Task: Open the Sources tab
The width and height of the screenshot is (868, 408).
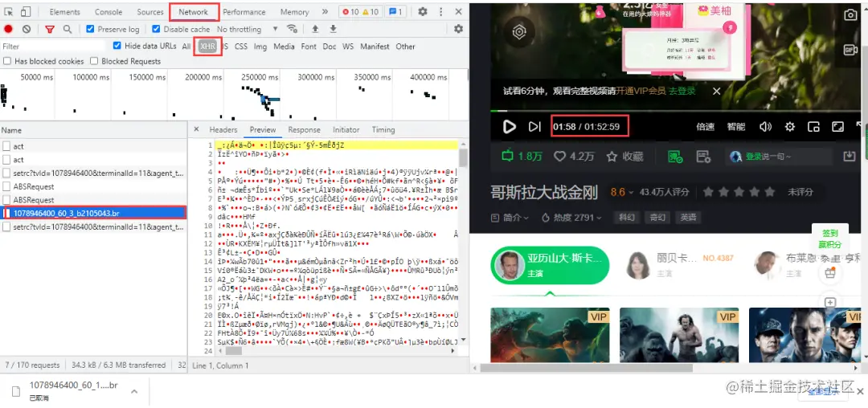Action: (x=150, y=11)
